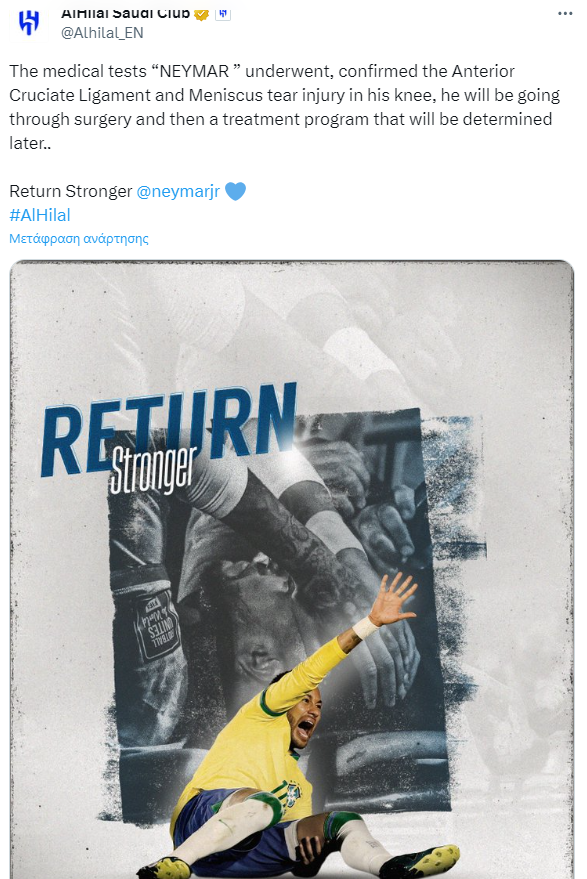Screen dimensions: 587x879
Task: Click the blue RETURN headline in the poster
Action: [x=168, y=426]
